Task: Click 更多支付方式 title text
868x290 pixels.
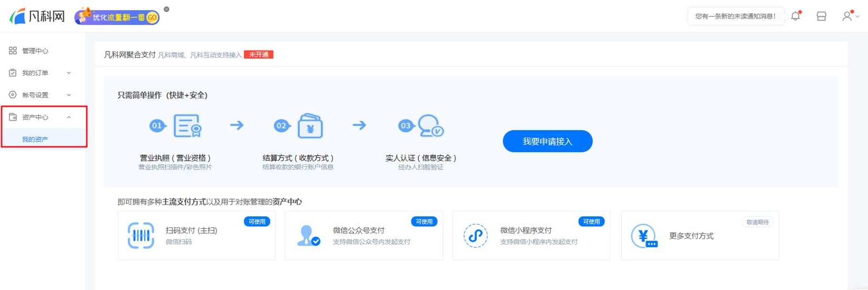Action: (x=691, y=236)
